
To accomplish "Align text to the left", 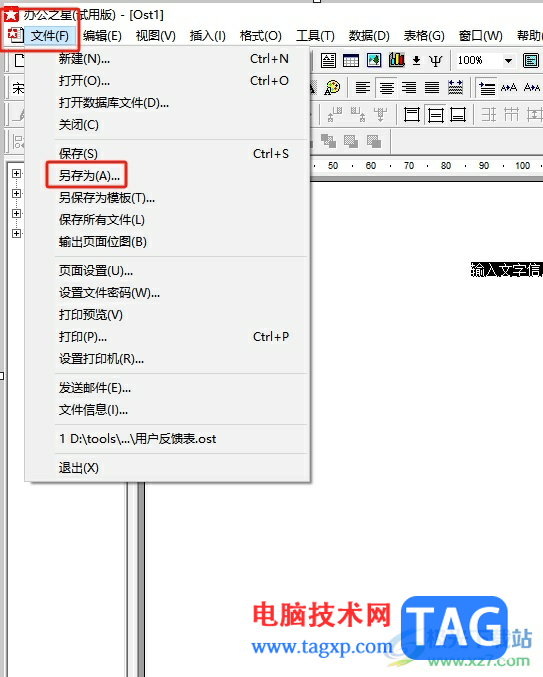I will [x=363, y=88].
